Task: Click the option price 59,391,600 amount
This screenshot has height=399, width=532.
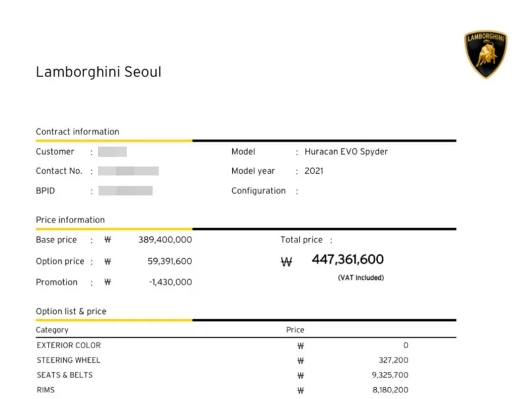Action: (x=170, y=261)
